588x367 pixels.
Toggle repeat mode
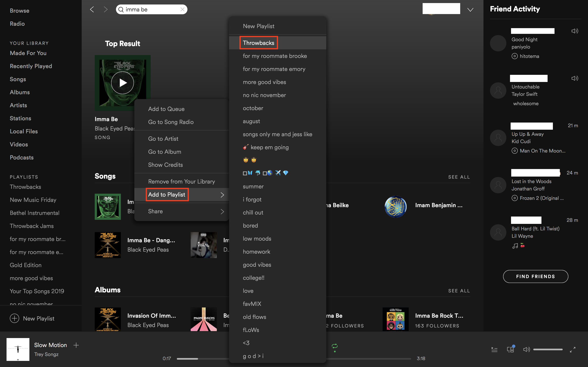coord(335,346)
